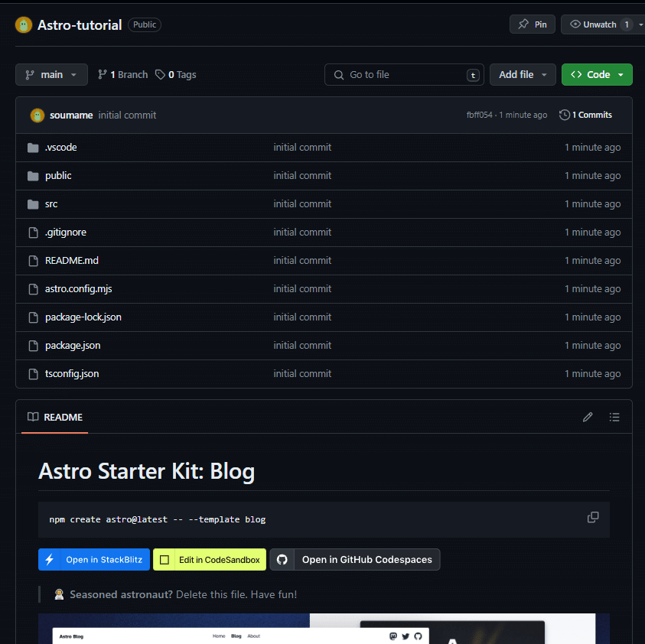View the 1 Branch list
This screenshot has height=644, width=645.
coord(122,75)
